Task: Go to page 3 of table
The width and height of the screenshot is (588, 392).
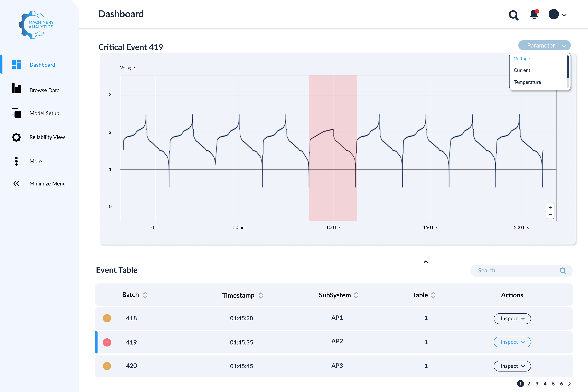Action: pos(537,383)
